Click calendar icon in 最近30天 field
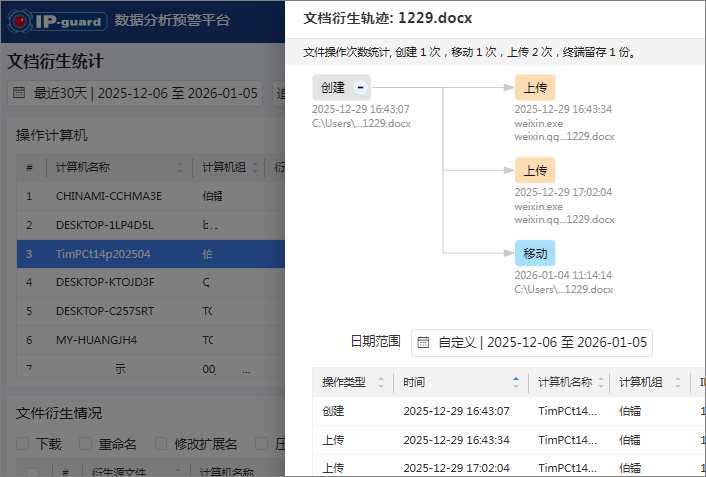This screenshot has width=706, height=477. point(19,93)
